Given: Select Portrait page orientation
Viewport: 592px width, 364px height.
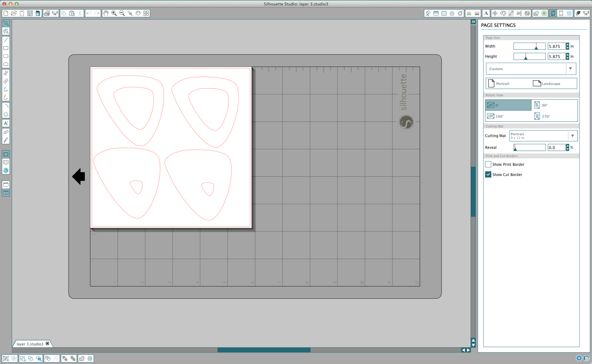Looking at the screenshot, I should click(503, 83).
